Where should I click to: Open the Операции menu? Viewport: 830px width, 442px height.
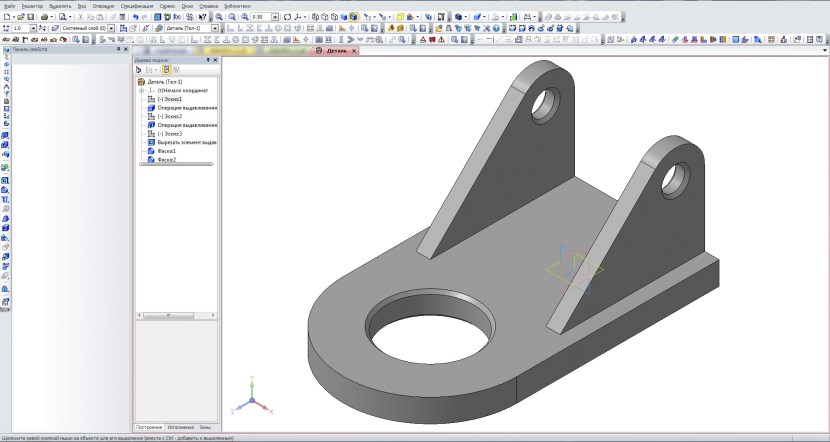(103, 6)
